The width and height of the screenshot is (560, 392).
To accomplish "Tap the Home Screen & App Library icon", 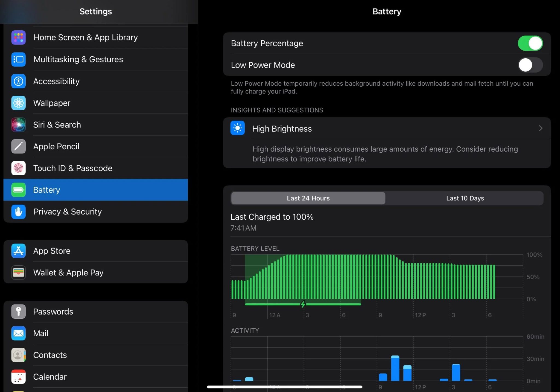I will [18, 37].
